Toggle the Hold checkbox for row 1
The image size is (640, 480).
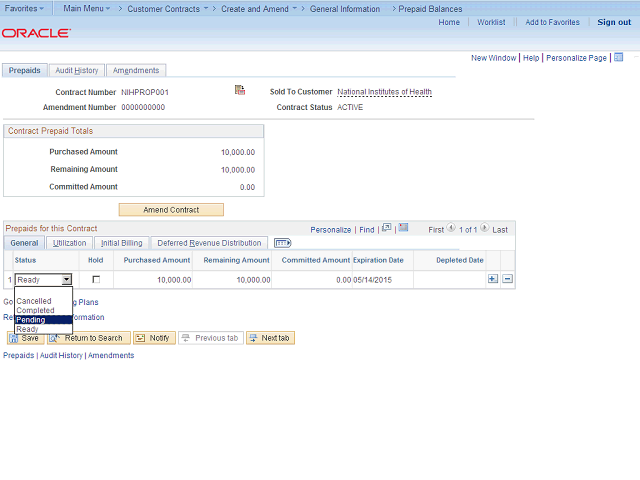click(96, 280)
